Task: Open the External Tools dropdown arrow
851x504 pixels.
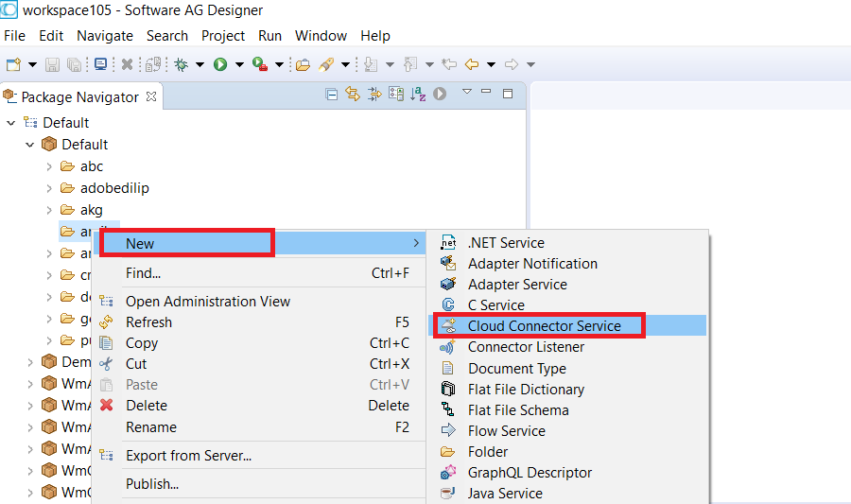Action: coord(280,64)
